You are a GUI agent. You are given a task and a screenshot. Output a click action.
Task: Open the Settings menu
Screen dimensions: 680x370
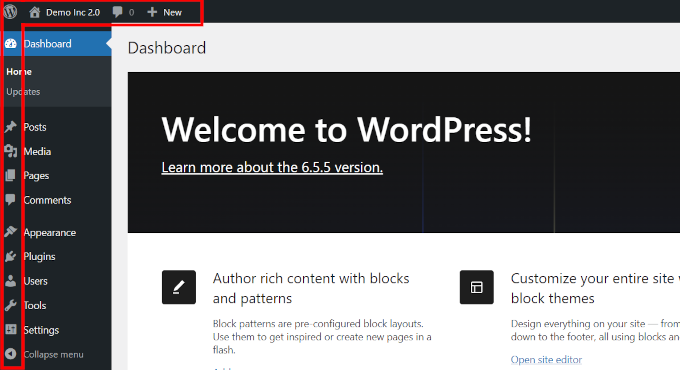(41, 330)
